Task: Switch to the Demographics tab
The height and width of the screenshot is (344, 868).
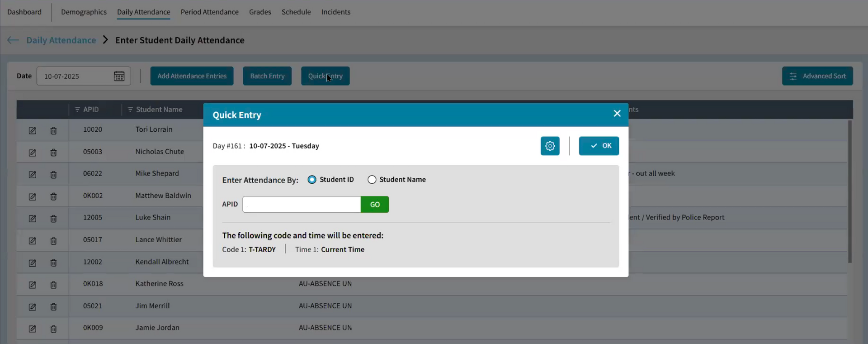Action: [84, 12]
